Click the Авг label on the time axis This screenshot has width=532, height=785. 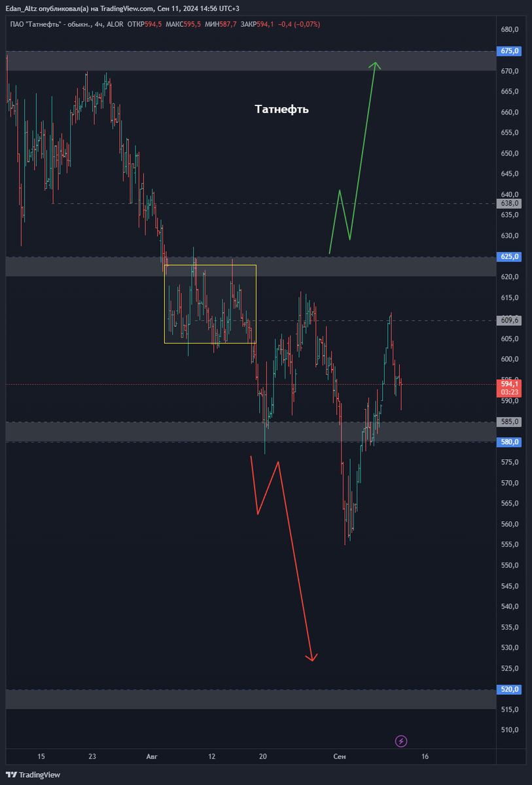tap(152, 756)
